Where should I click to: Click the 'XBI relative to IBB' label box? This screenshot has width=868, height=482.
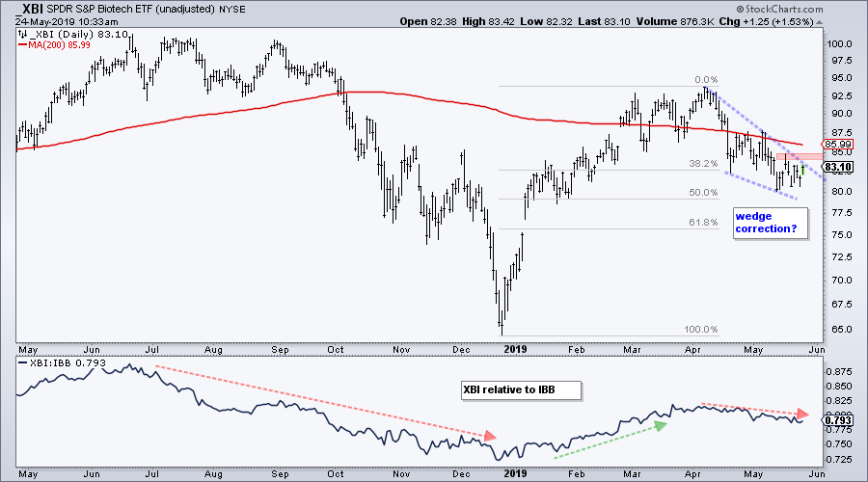tap(521, 390)
